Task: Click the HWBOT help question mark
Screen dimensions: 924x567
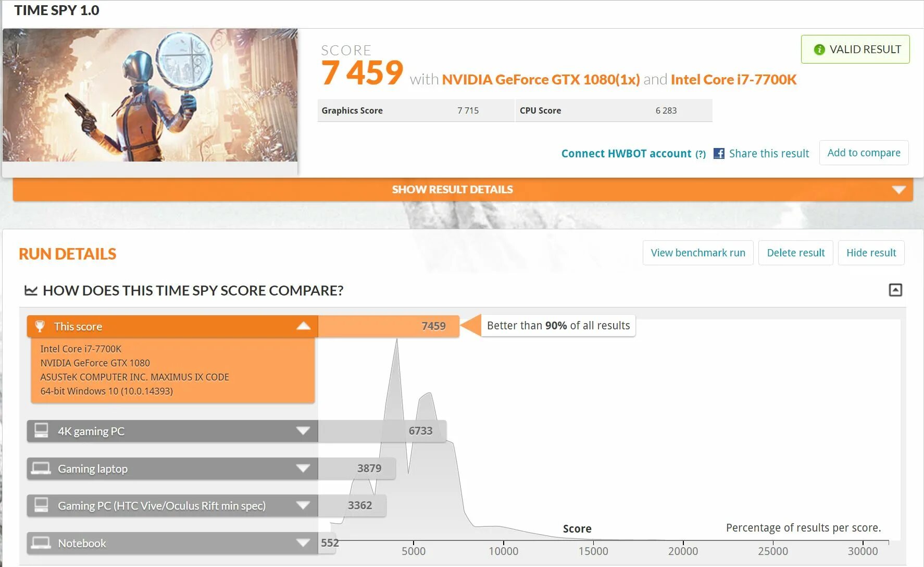Action: (701, 154)
